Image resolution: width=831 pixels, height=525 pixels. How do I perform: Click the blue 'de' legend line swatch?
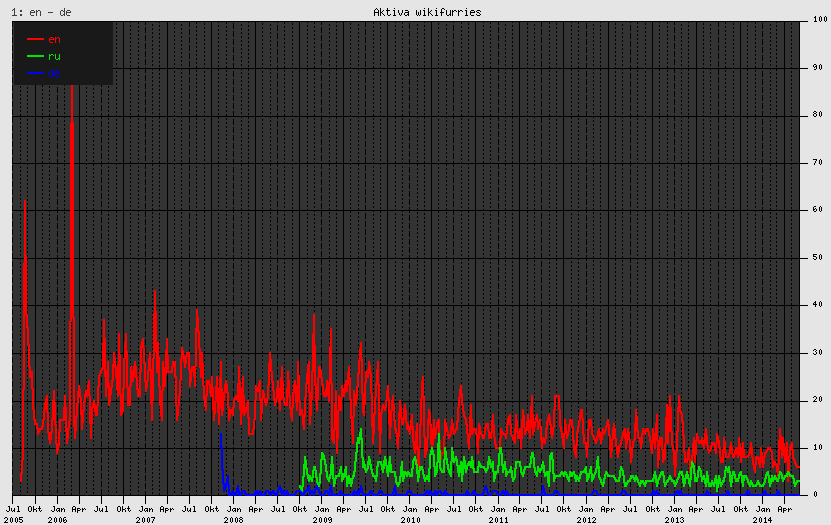pos(35,73)
